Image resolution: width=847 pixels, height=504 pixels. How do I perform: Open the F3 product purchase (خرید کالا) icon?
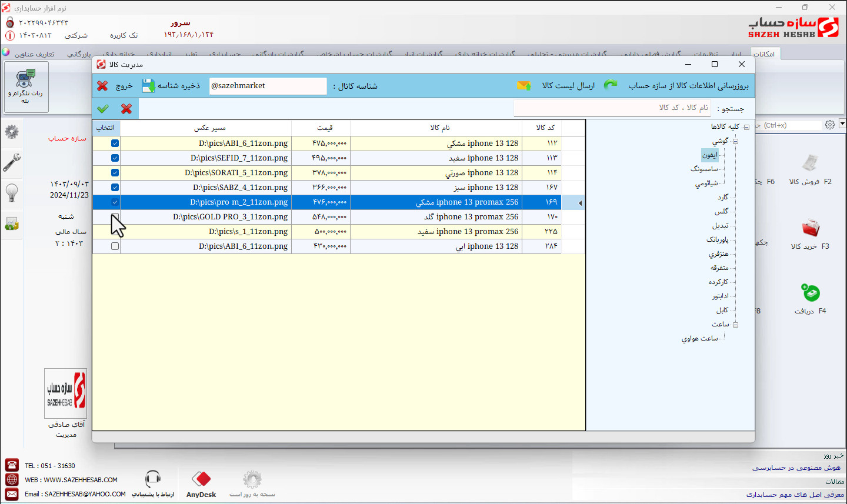point(811,228)
